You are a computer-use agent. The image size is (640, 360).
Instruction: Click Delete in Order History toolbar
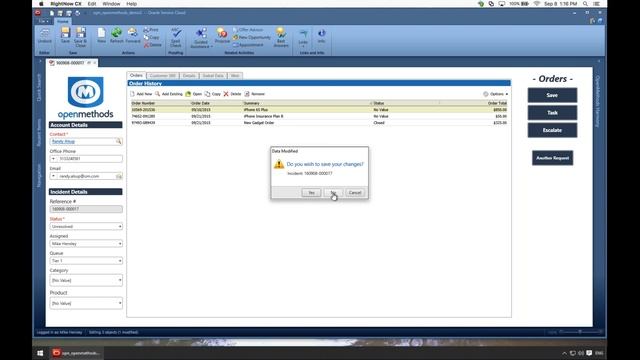(232, 94)
